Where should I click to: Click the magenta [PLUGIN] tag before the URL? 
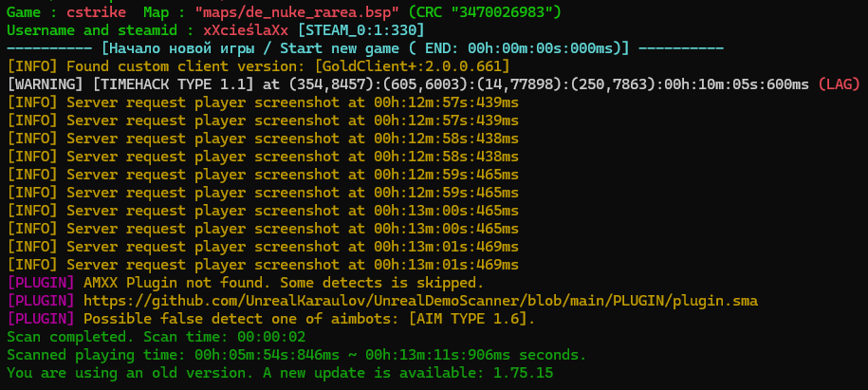41,301
